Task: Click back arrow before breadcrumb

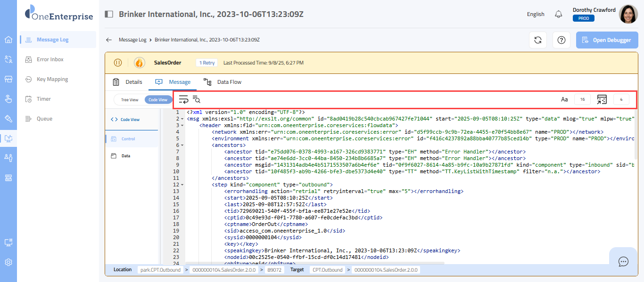Action: tap(109, 40)
